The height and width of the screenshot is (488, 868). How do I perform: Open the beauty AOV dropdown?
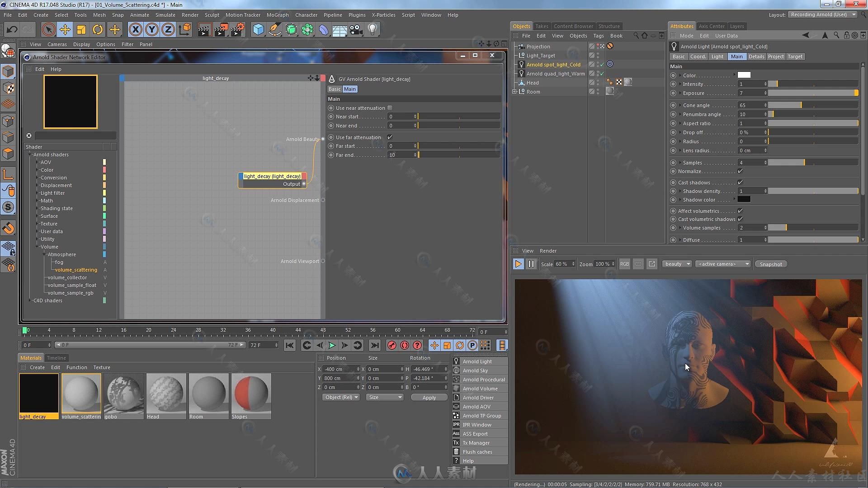[x=677, y=264]
